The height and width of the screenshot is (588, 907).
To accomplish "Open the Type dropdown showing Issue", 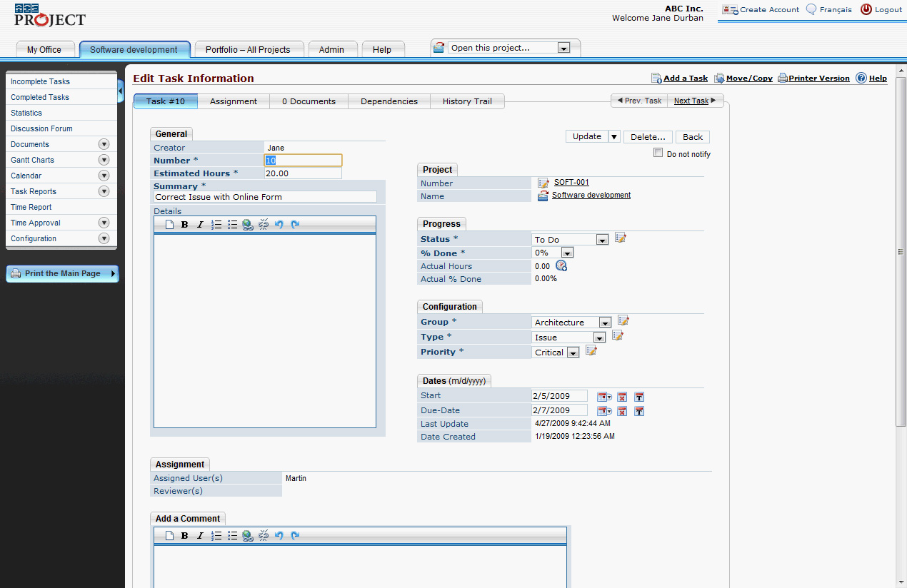I will (x=569, y=338).
